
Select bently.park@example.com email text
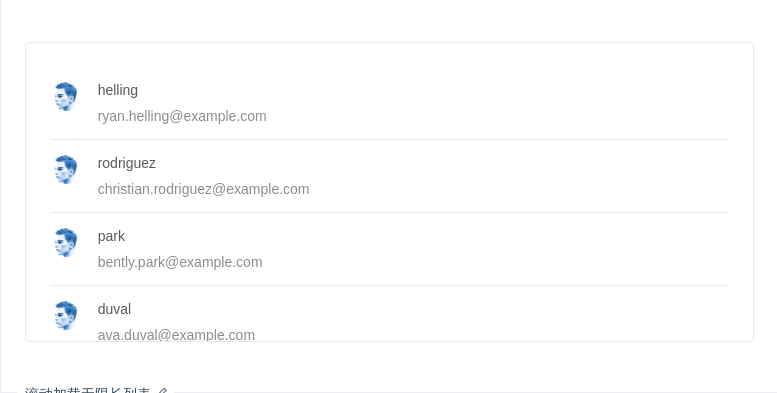pos(180,262)
